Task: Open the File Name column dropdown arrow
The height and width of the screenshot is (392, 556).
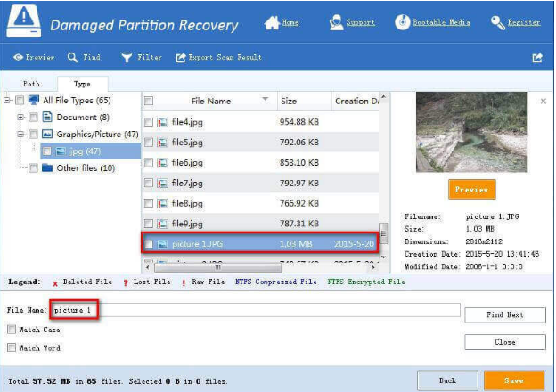Action: (x=265, y=100)
